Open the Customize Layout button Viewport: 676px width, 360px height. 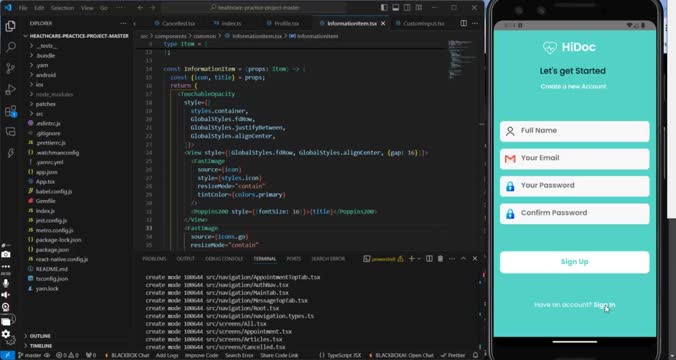[419, 8]
